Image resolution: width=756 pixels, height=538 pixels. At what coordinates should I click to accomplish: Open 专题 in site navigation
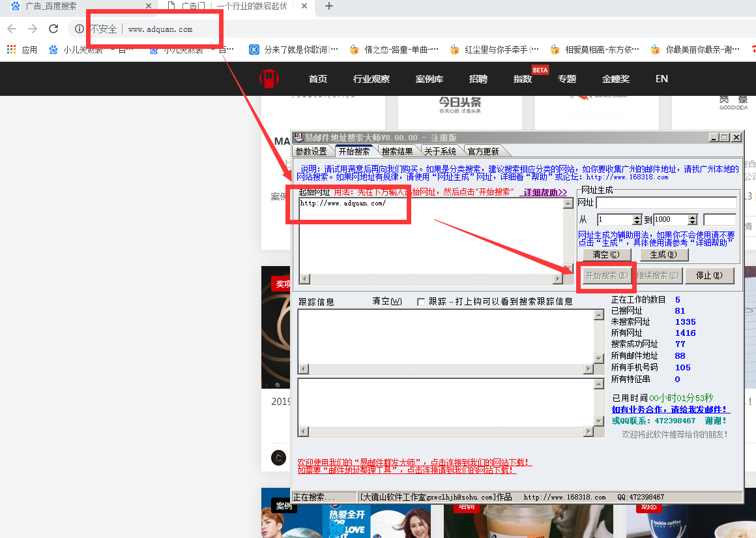567,79
